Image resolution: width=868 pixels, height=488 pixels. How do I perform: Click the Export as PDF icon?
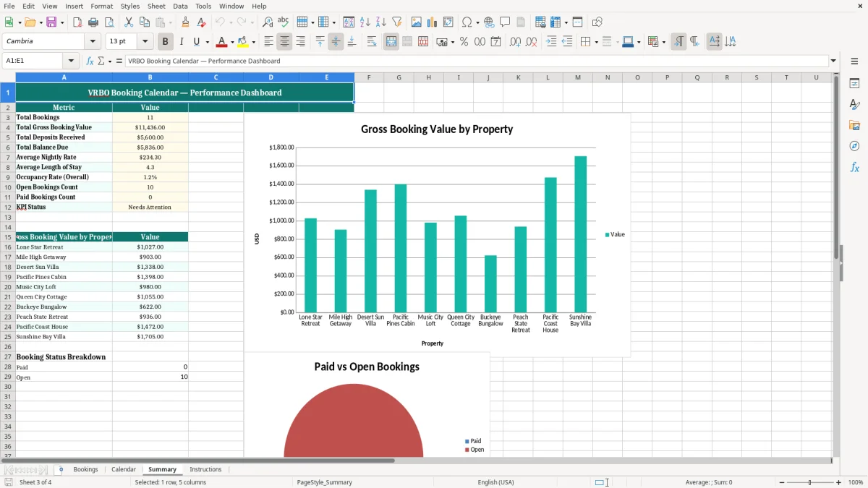click(77, 22)
